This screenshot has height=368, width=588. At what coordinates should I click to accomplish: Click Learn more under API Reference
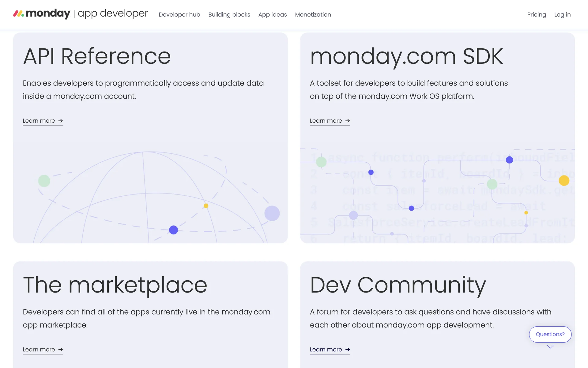[39, 121]
